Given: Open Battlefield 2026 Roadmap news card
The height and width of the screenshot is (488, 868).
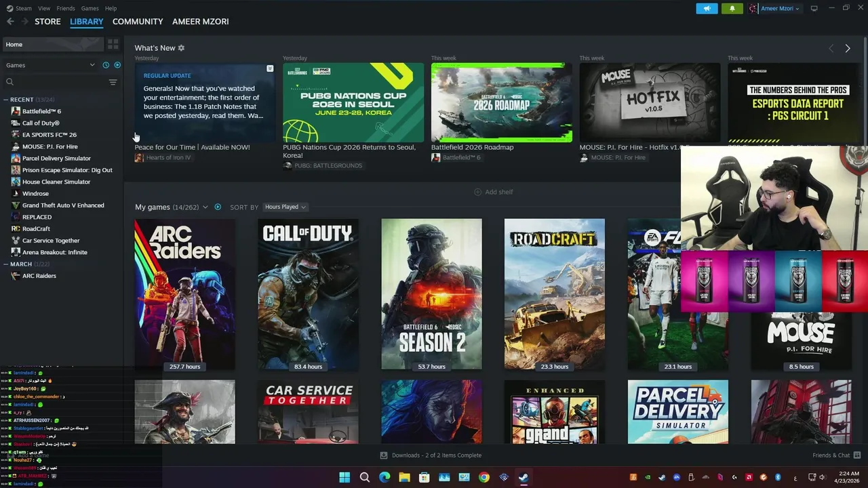Looking at the screenshot, I should pyautogui.click(x=502, y=103).
